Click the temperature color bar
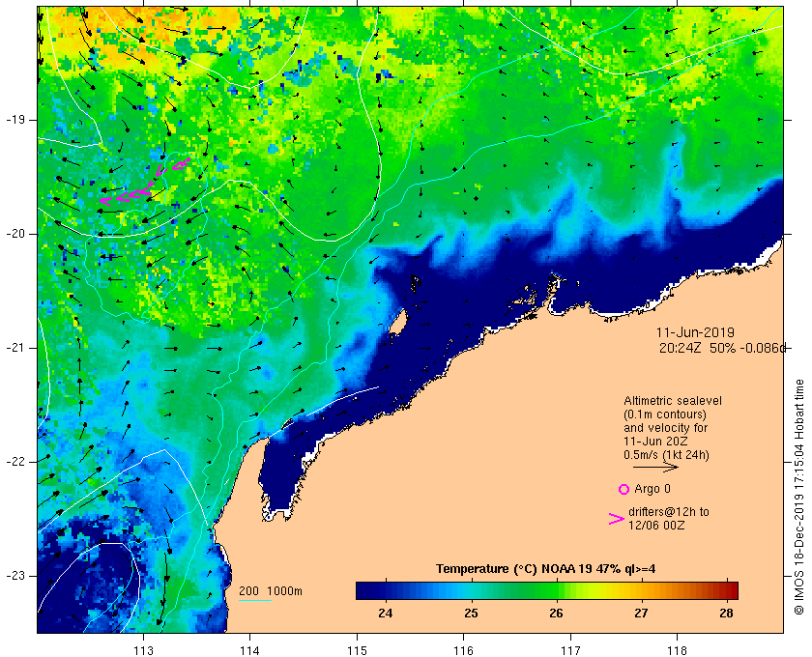The height and width of the screenshot is (657, 812). [x=547, y=590]
